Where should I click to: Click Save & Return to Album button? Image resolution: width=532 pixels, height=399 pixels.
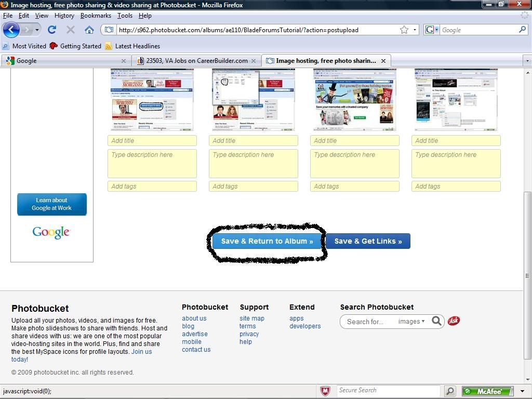[267, 241]
